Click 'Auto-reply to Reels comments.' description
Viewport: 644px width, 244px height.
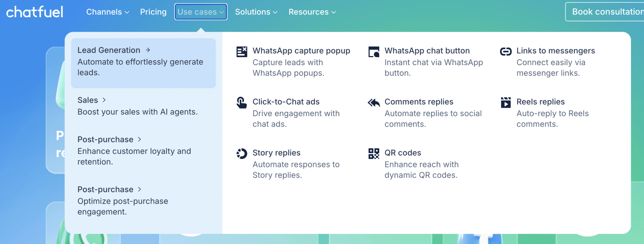[552, 119]
